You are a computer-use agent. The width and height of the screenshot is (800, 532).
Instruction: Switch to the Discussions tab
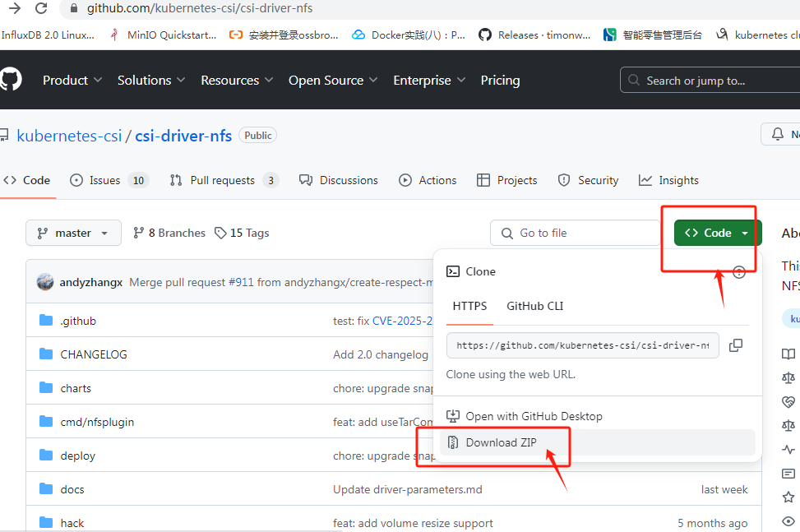pos(338,180)
